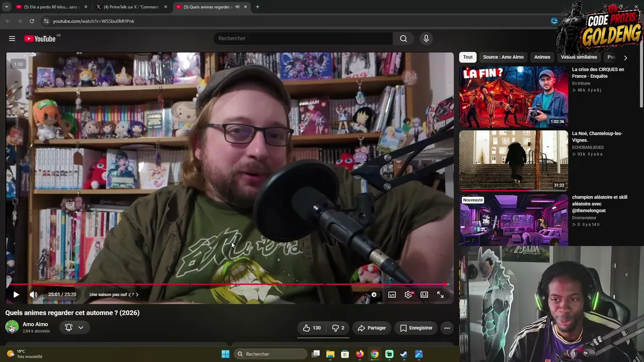Open 'La crise des CIRQUES en France' title

point(598,73)
